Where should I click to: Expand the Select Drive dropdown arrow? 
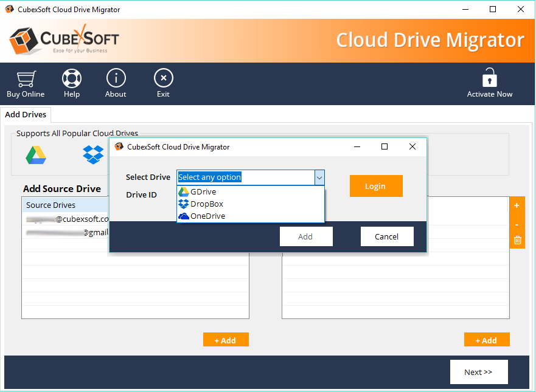(319, 177)
